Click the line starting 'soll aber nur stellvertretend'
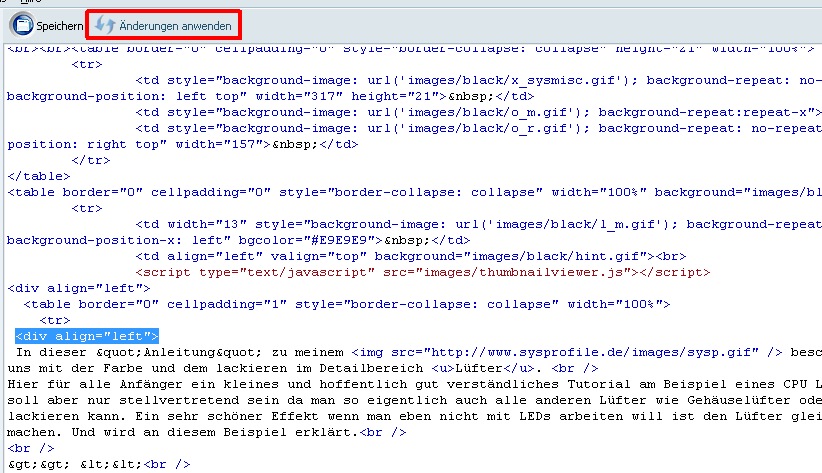The image size is (822, 473). (x=414, y=401)
